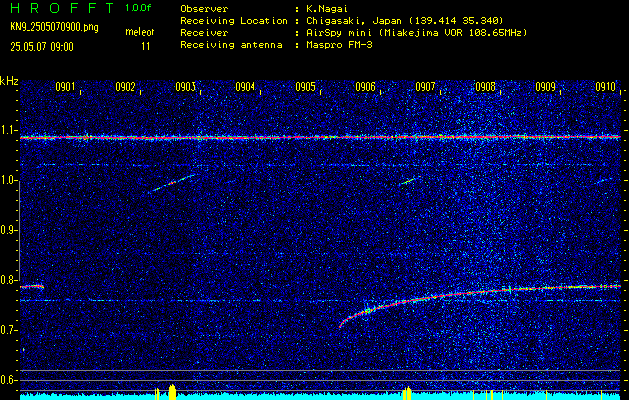Click the diagonal meteor echo before 0903

pyautogui.click(x=172, y=183)
